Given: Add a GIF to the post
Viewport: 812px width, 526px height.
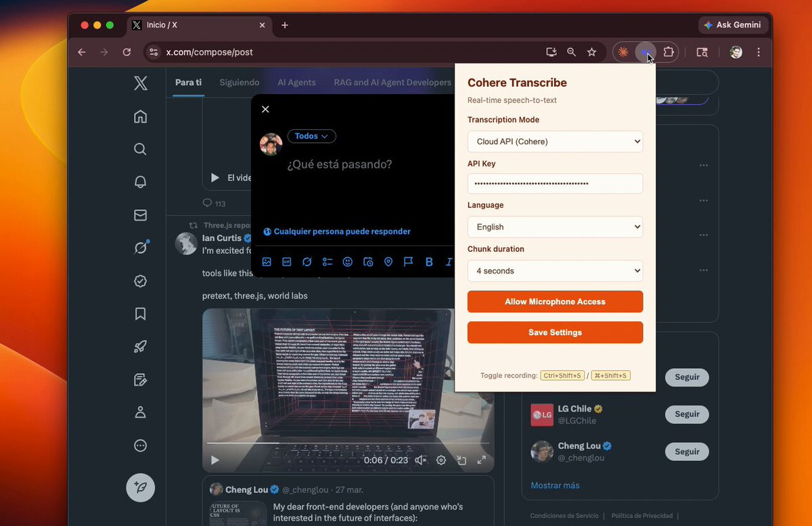Looking at the screenshot, I should (287, 262).
